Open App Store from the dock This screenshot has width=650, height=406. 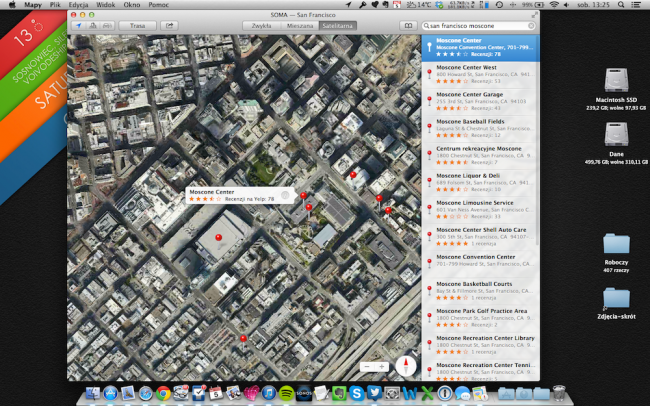click(x=110, y=393)
